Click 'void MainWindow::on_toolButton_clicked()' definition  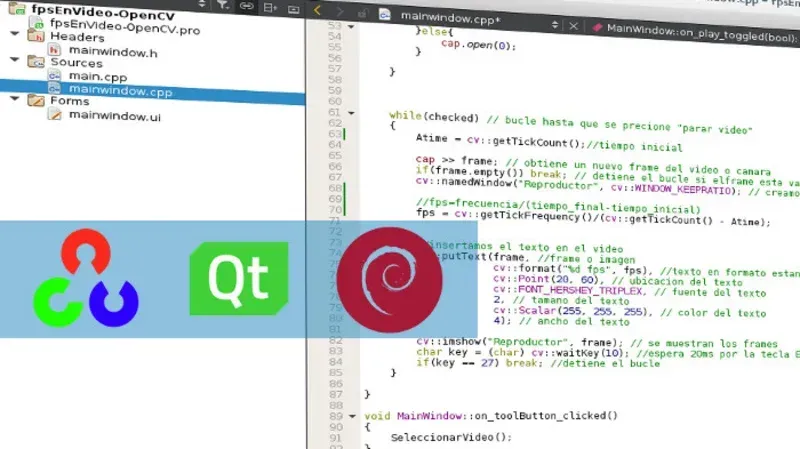[x=491, y=416]
